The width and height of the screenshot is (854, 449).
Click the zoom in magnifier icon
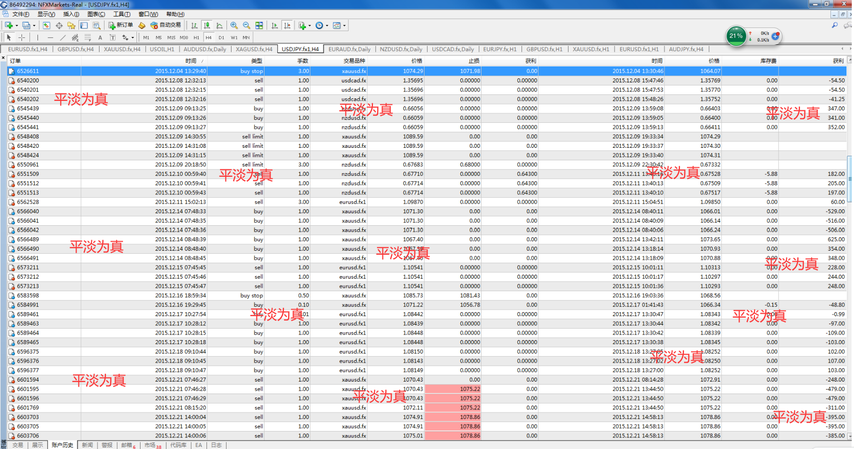pyautogui.click(x=235, y=25)
